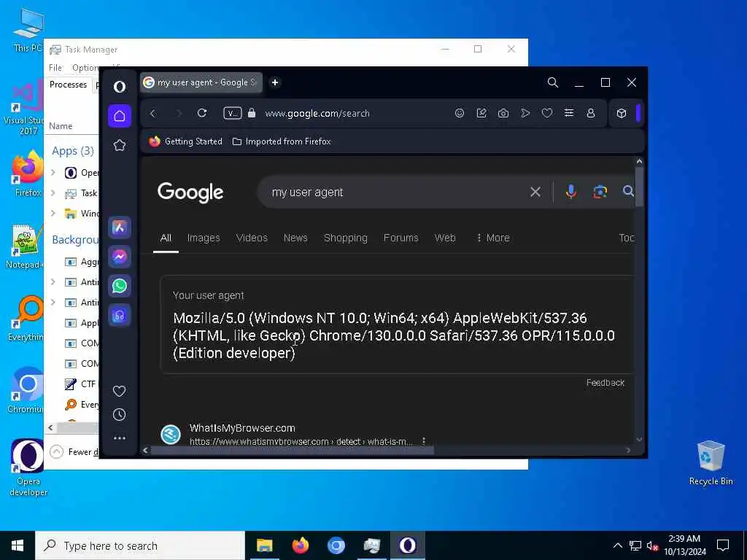Go to Opera start page home icon
Image resolution: width=747 pixels, height=560 pixels.
pyautogui.click(x=120, y=116)
